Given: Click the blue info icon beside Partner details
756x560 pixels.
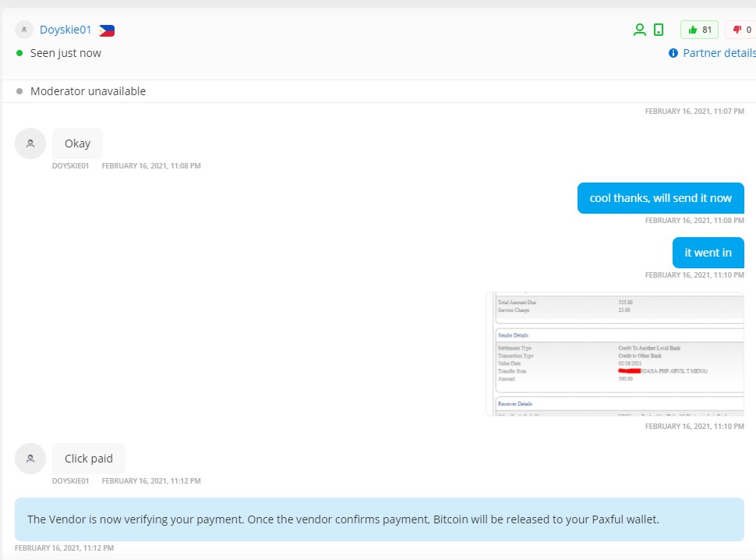Looking at the screenshot, I should (673, 53).
